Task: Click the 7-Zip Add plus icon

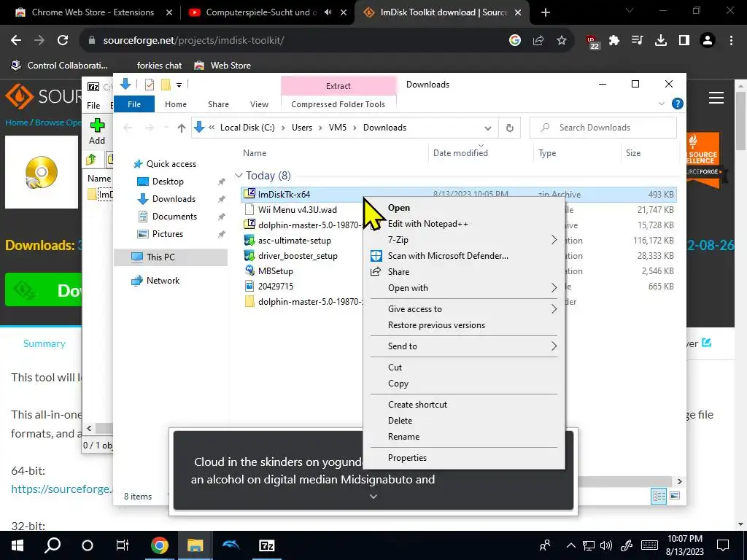Action: pyautogui.click(x=97, y=125)
